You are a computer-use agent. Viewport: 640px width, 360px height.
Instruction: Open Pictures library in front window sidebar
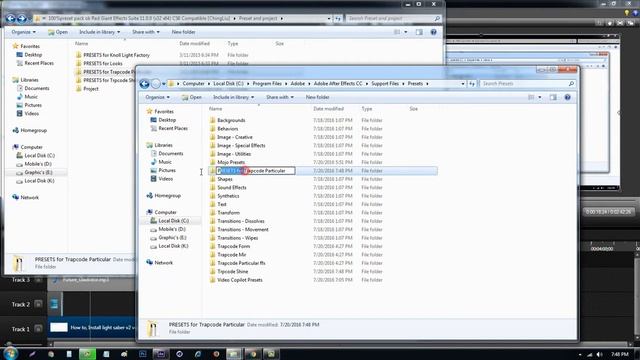[x=167, y=170]
